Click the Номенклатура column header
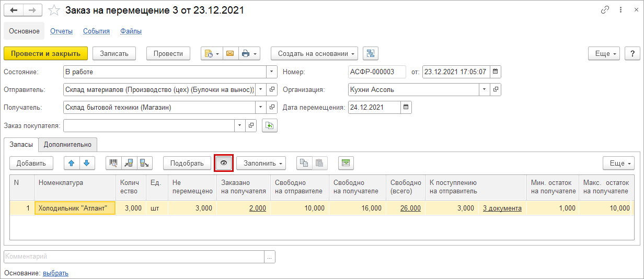The width and height of the screenshot is (644, 279). 75,188
